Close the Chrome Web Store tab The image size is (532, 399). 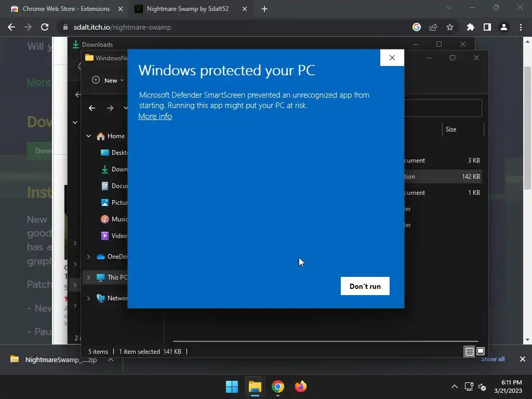click(x=121, y=9)
